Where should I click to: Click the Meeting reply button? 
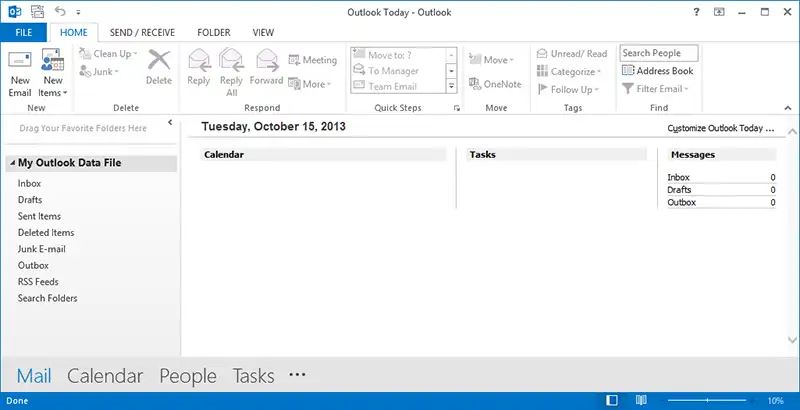[312, 60]
